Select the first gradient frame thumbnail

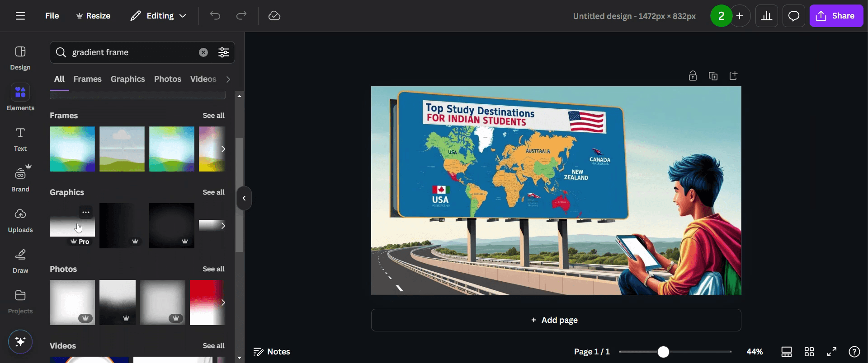[72, 149]
